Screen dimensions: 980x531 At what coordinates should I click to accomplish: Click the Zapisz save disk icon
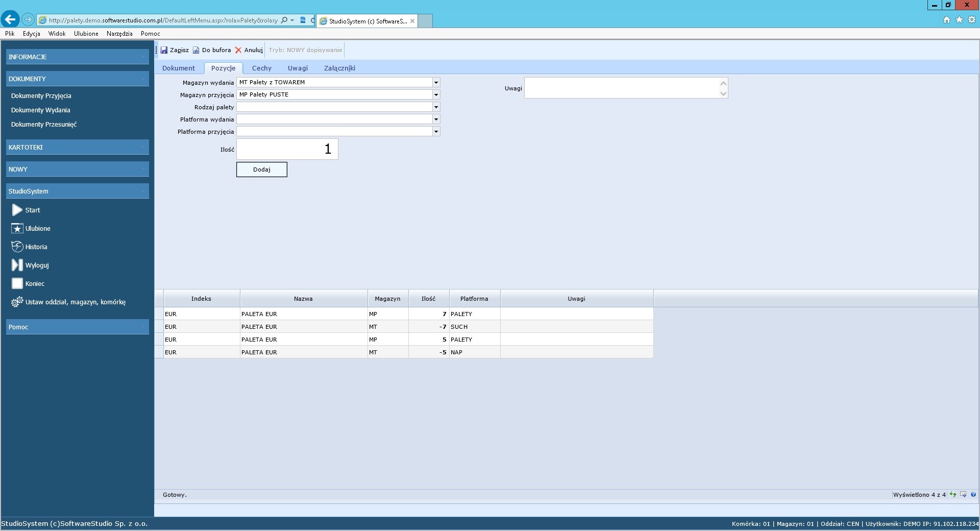(x=164, y=50)
